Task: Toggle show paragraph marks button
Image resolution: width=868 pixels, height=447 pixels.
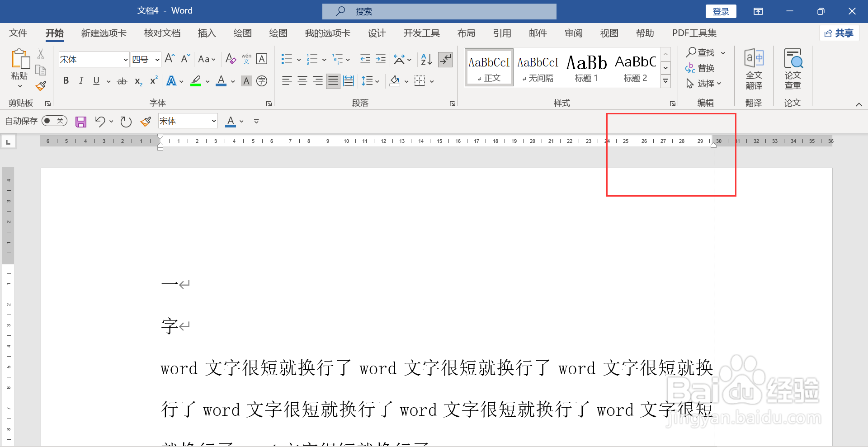Action: click(x=445, y=59)
